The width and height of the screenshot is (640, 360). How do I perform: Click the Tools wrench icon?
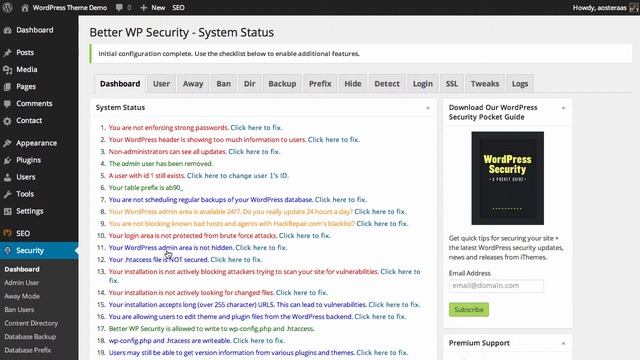tap(7, 194)
